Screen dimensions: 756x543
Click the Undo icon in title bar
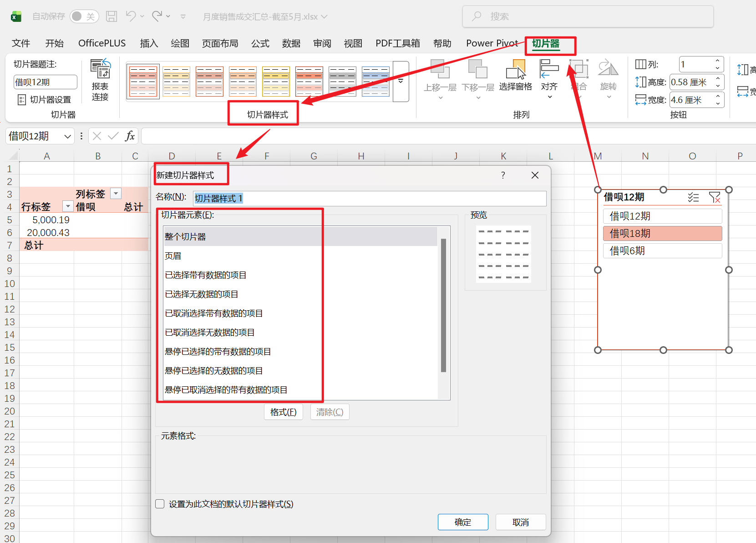tap(131, 16)
